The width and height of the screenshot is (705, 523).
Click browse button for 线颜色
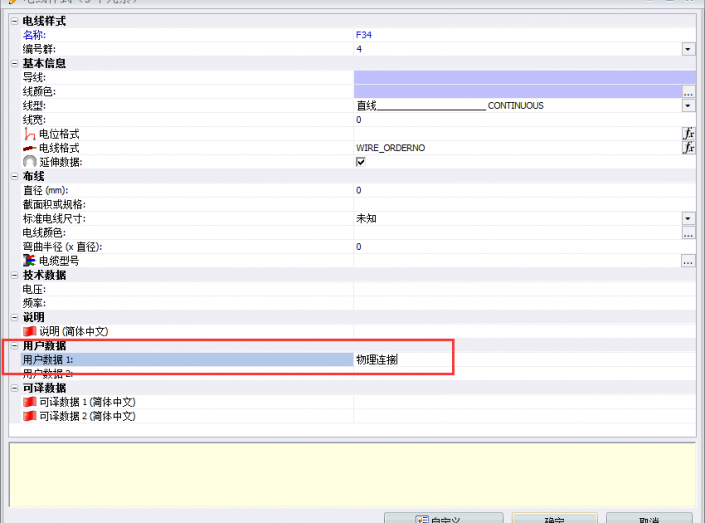[688, 92]
